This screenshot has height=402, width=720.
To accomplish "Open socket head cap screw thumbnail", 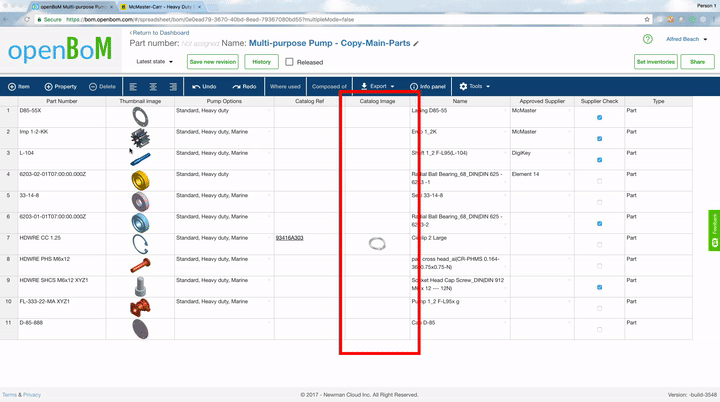I will tap(140, 286).
